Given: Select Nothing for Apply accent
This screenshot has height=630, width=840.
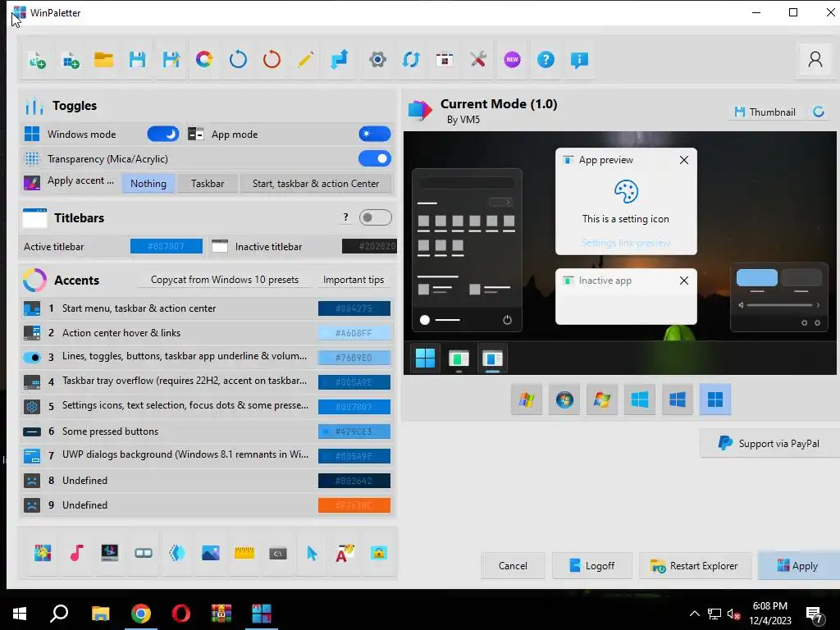Looking at the screenshot, I should tap(148, 184).
